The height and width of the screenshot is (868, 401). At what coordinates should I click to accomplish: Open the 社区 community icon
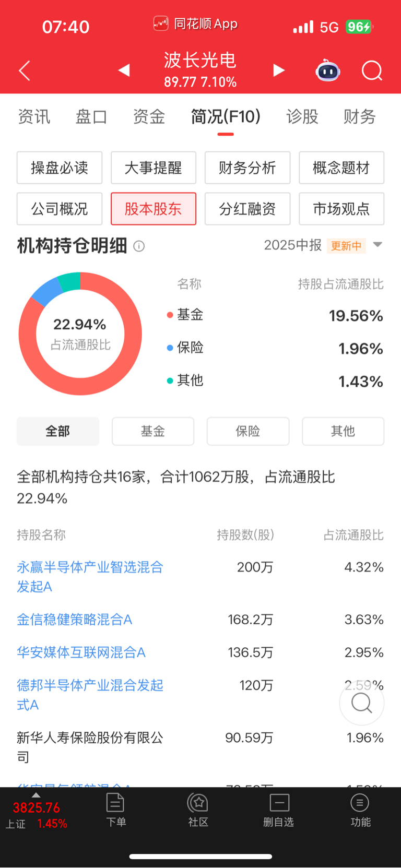tap(198, 810)
